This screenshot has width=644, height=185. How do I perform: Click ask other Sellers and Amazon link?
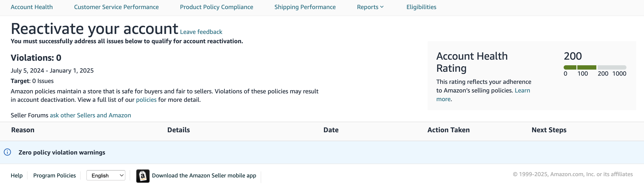click(x=90, y=115)
